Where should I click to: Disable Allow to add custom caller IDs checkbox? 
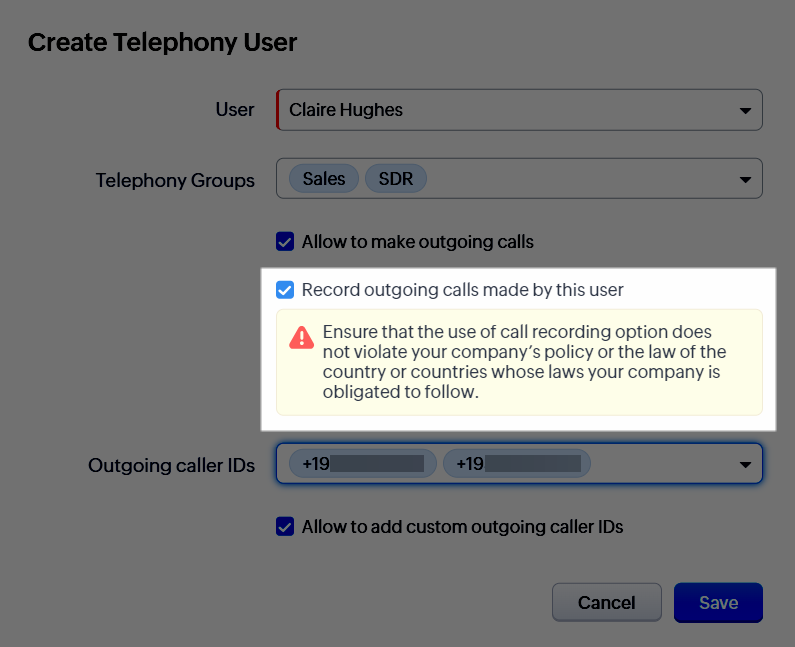tap(285, 526)
